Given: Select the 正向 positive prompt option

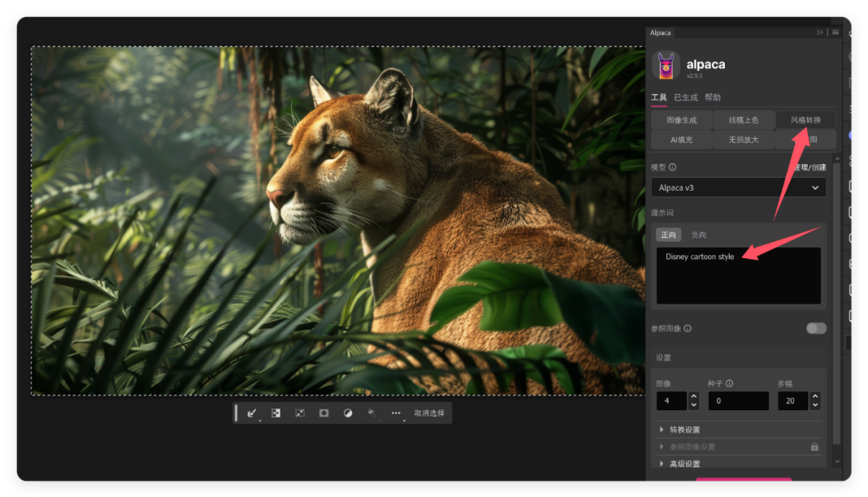Looking at the screenshot, I should coord(669,235).
